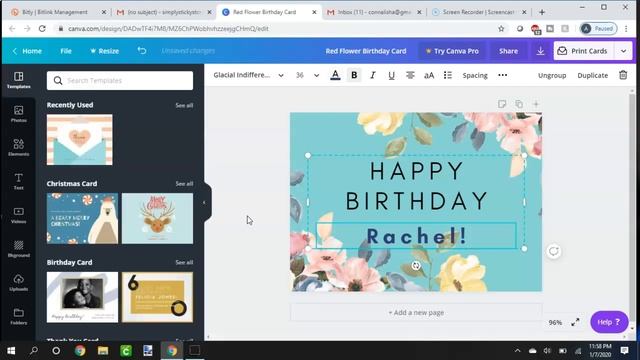Go back to Home
This screenshot has width=640, height=360.
point(27,51)
